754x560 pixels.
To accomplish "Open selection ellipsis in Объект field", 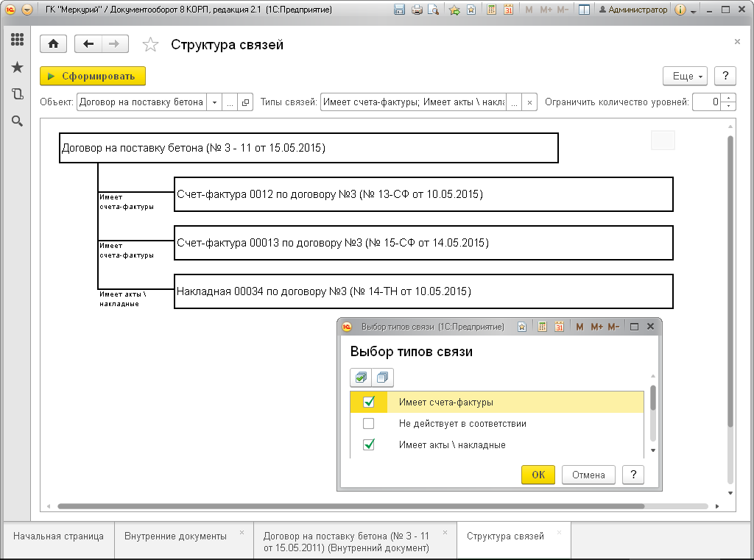I will [x=230, y=102].
